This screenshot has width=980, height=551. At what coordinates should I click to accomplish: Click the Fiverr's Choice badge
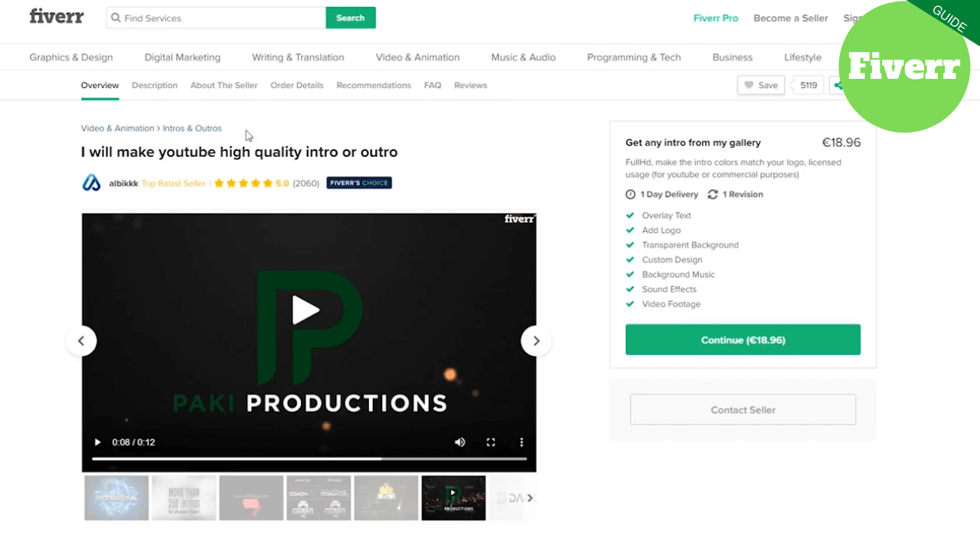point(359,183)
